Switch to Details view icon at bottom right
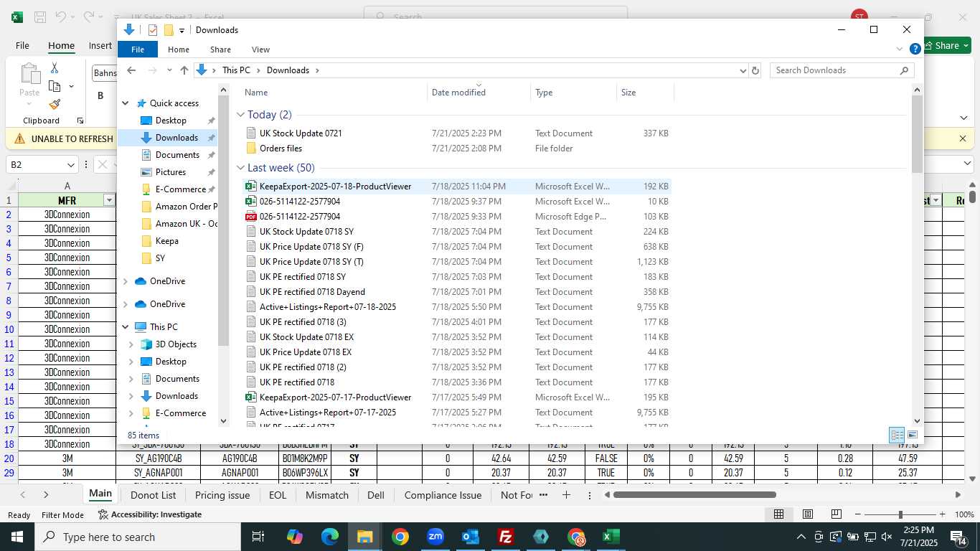This screenshot has width=980, height=551. click(897, 435)
